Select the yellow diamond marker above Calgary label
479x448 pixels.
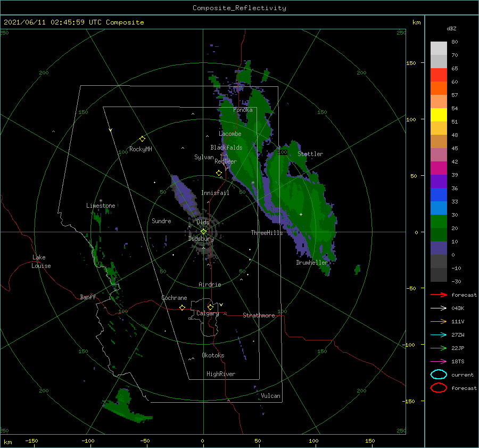point(210,307)
